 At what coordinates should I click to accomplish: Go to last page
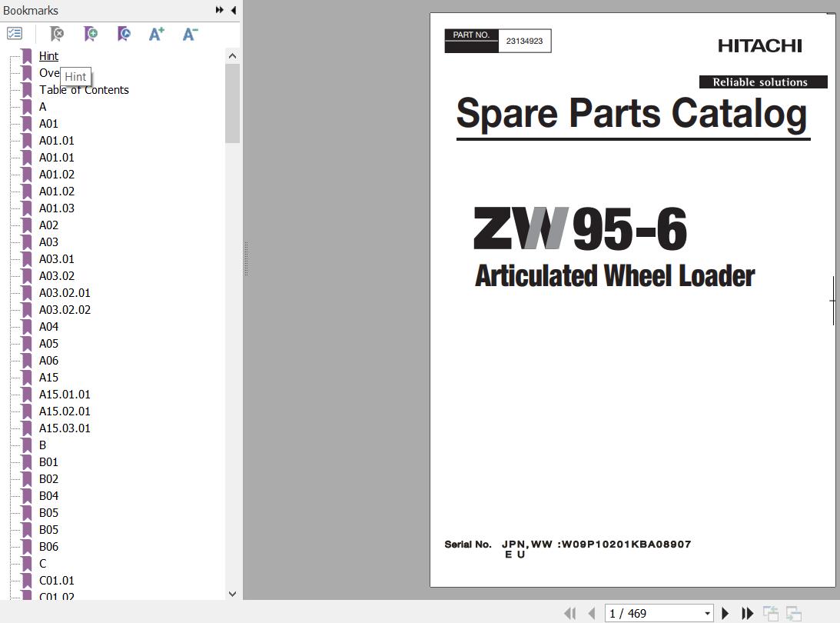pos(747,613)
